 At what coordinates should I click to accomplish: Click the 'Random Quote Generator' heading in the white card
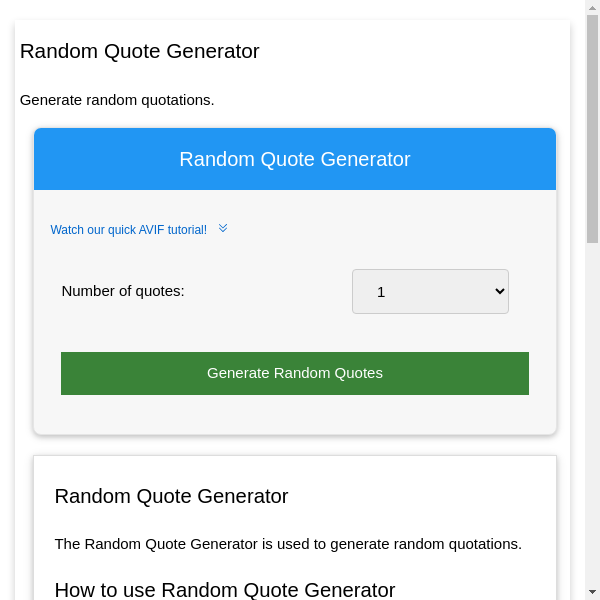click(171, 496)
